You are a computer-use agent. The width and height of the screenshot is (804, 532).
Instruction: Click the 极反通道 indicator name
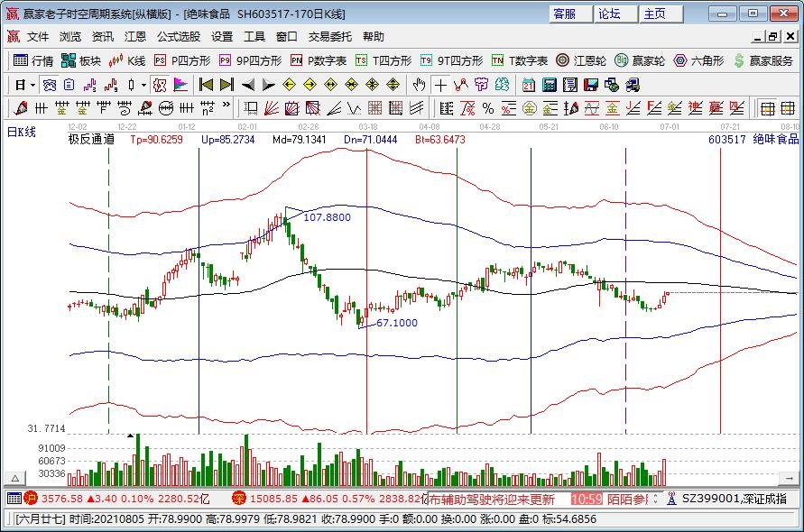tap(91, 140)
